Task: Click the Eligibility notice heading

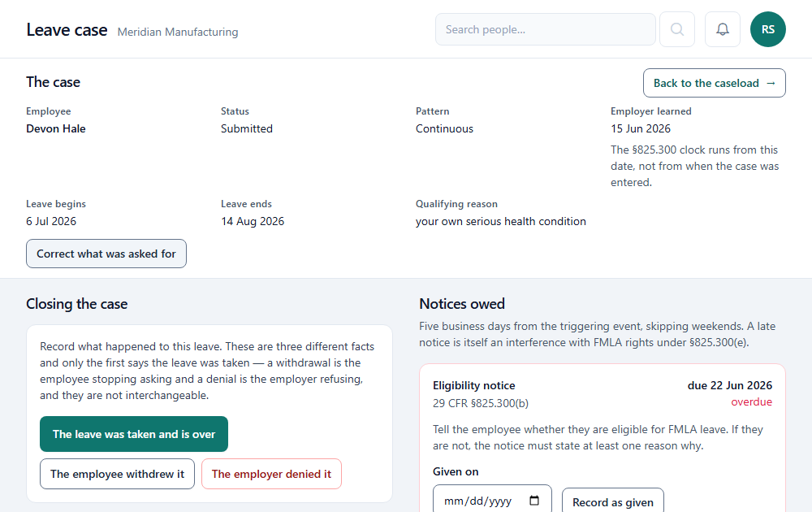Action: click(474, 385)
